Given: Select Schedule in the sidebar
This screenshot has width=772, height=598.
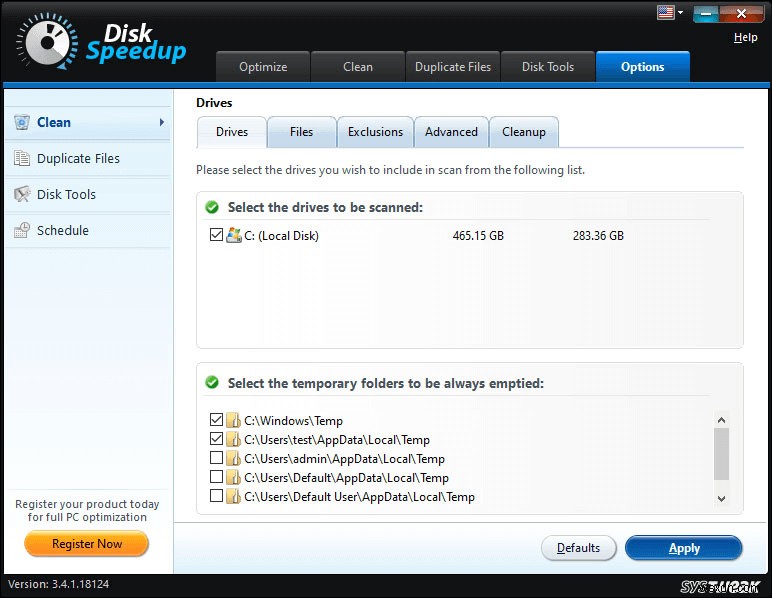Looking at the screenshot, I should coord(88,230).
